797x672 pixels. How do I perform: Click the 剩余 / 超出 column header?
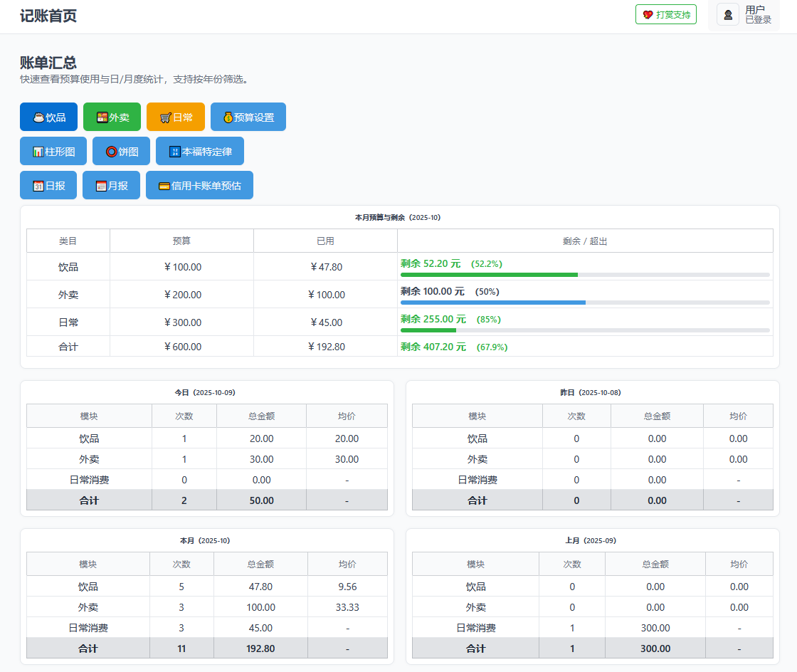click(x=584, y=241)
